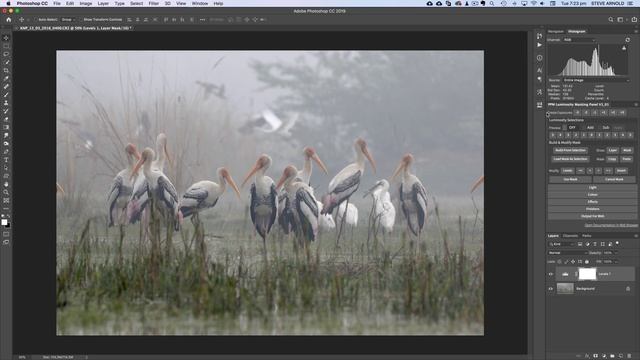The height and width of the screenshot is (360, 640).
Task: Open the Filter menu
Action: [x=153, y=3]
